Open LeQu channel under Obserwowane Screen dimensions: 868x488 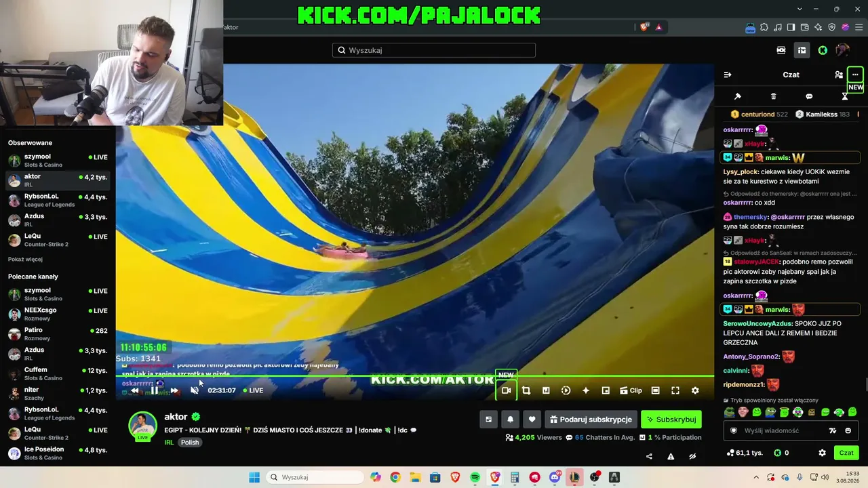click(x=58, y=240)
